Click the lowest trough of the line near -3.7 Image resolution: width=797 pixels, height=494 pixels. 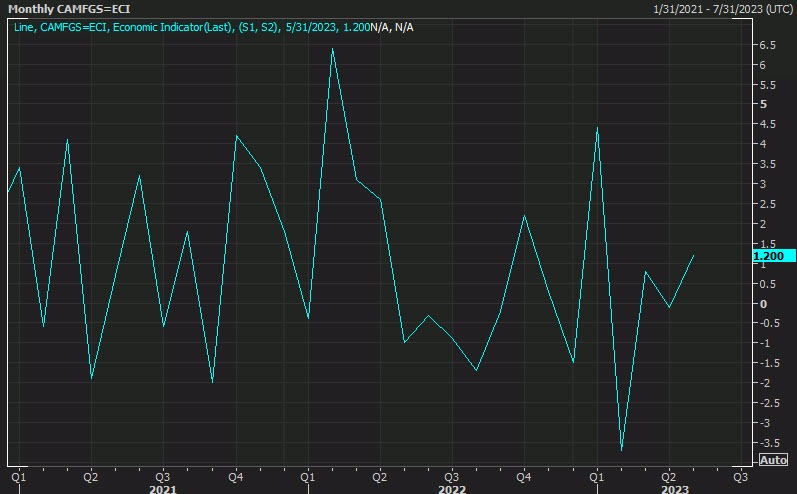(x=621, y=450)
